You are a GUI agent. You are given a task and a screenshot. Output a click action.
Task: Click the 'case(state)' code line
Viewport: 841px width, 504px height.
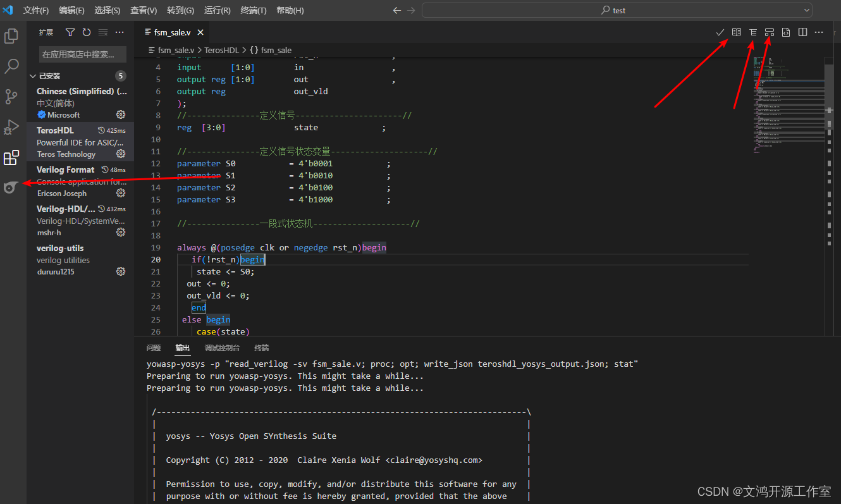point(223,331)
